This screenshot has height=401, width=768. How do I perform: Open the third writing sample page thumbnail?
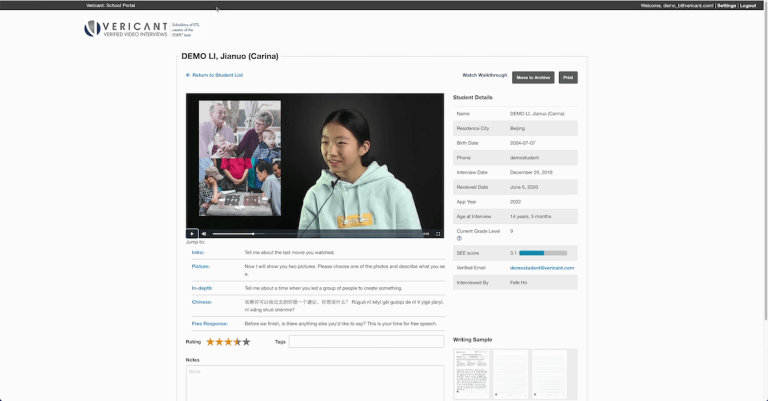tap(550, 374)
